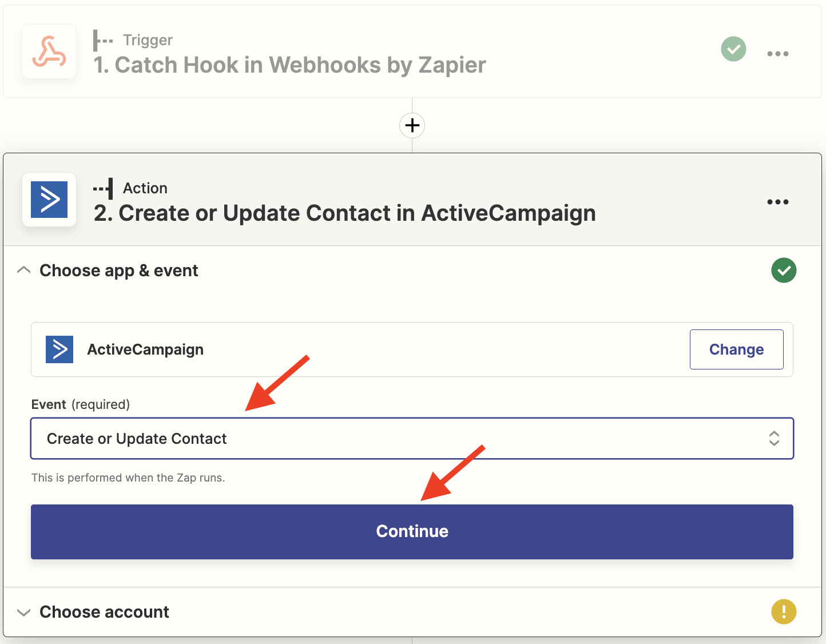Click the Continue button

point(412,532)
